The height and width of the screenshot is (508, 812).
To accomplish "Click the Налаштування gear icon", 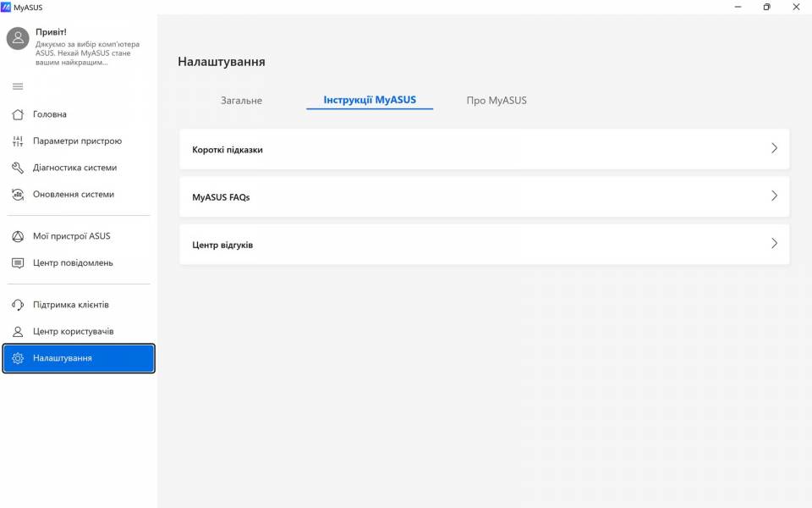I will 18,358.
